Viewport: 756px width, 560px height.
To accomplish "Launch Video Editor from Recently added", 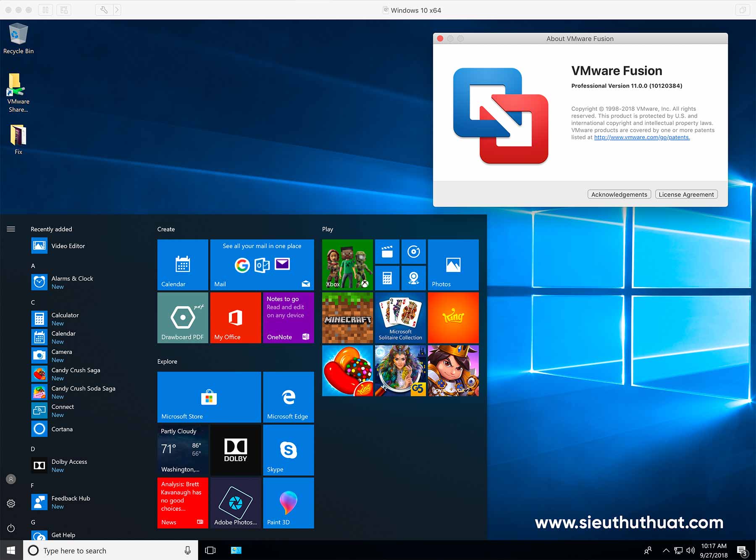I will (x=88, y=246).
